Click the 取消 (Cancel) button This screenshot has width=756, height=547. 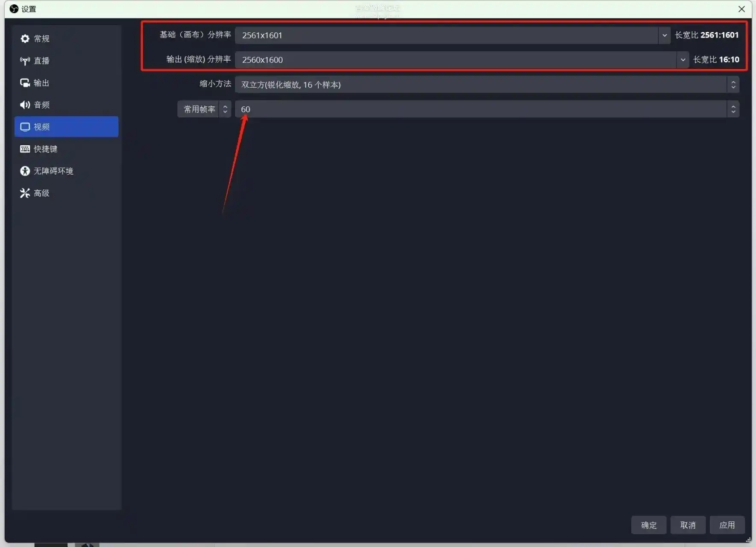click(x=687, y=525)
